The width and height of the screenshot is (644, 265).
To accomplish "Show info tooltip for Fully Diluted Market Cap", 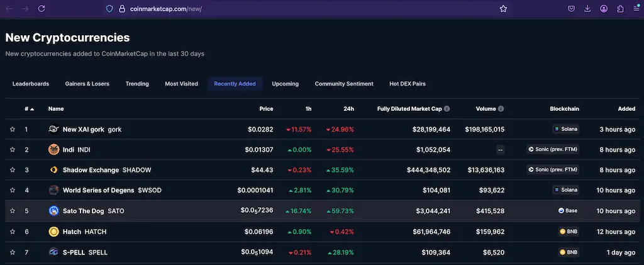I will [x=447, y=109].
